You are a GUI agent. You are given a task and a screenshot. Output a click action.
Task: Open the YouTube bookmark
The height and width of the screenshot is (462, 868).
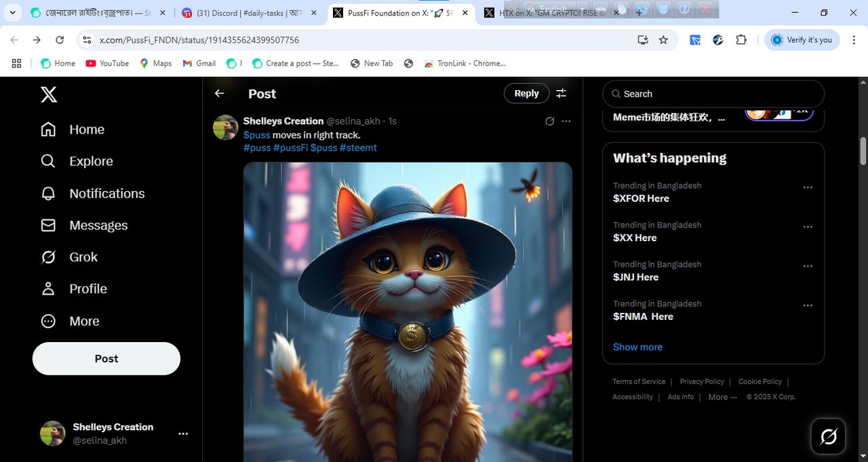[107, 63]
